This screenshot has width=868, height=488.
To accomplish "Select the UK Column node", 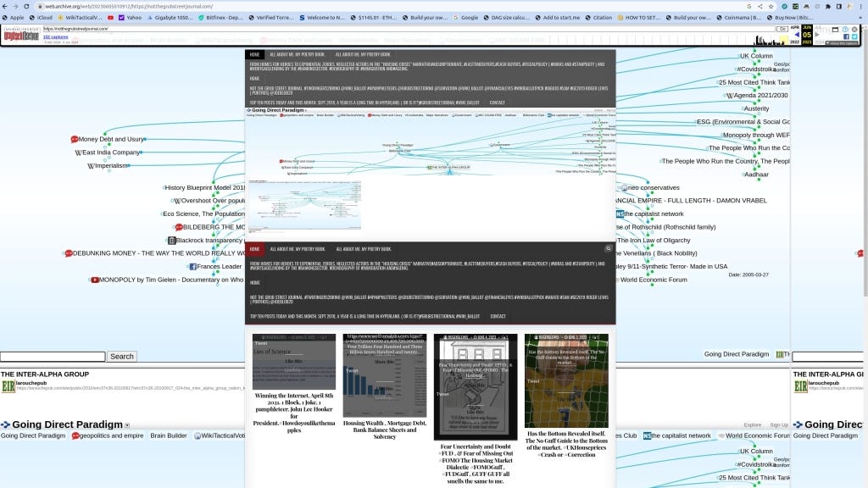I will pyautogui.click(x=755, y=56).
